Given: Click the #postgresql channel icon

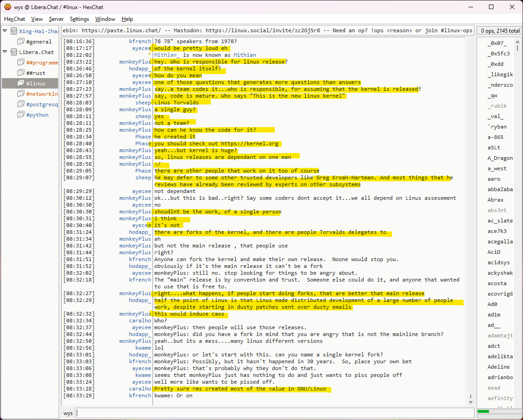Looking at the screenshot, I should pyautogui.click(x=20, y=104).
